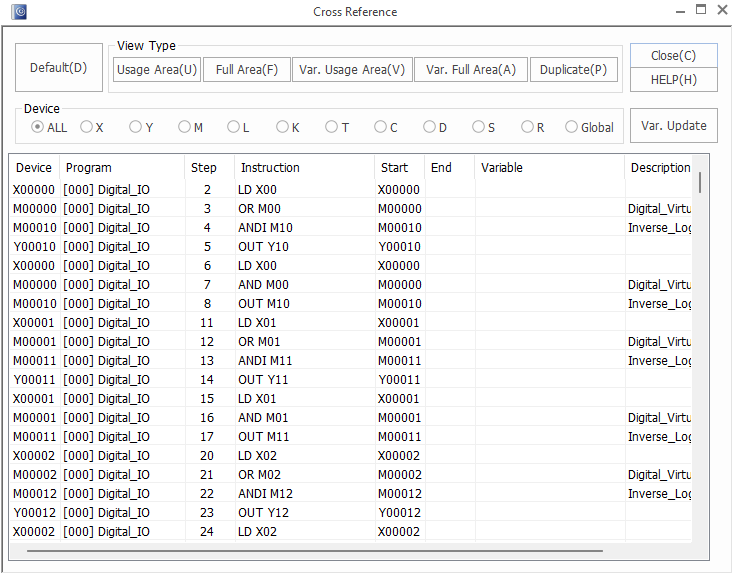
Task: Open HELP(H)
Action: (x=673, y=80)
